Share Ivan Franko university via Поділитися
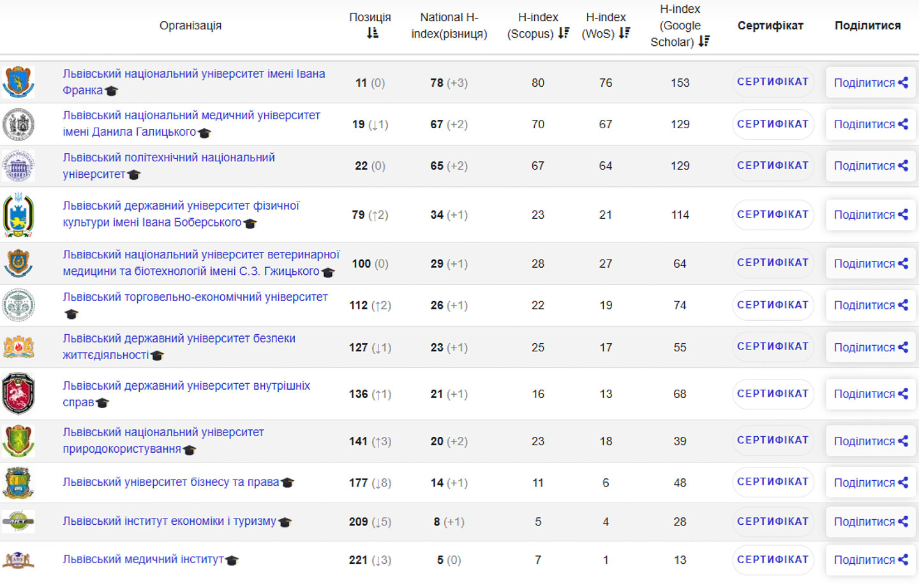Viewport: 919px width, 588px height. pyautogui.click(x=870, y=83)
